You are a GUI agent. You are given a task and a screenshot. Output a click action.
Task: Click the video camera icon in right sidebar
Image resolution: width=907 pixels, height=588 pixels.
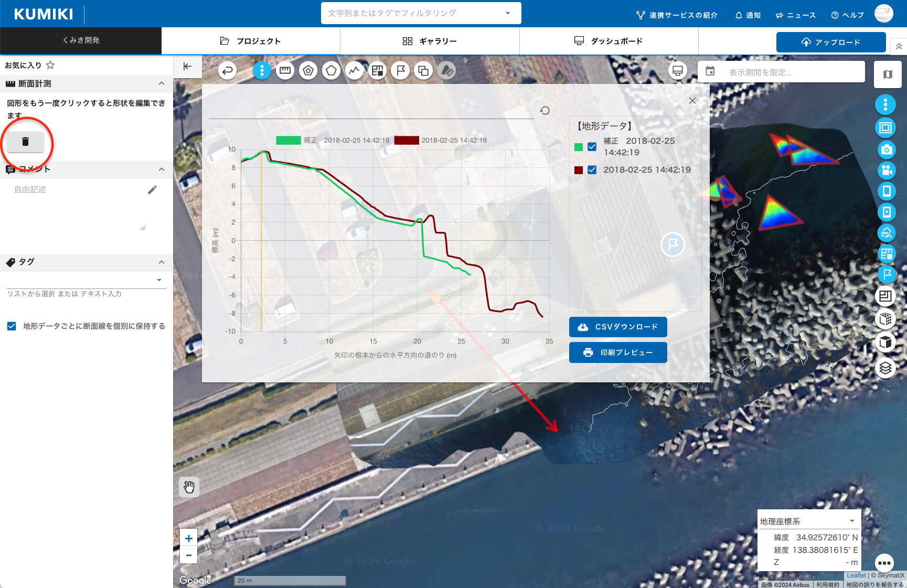pos(887,170)
